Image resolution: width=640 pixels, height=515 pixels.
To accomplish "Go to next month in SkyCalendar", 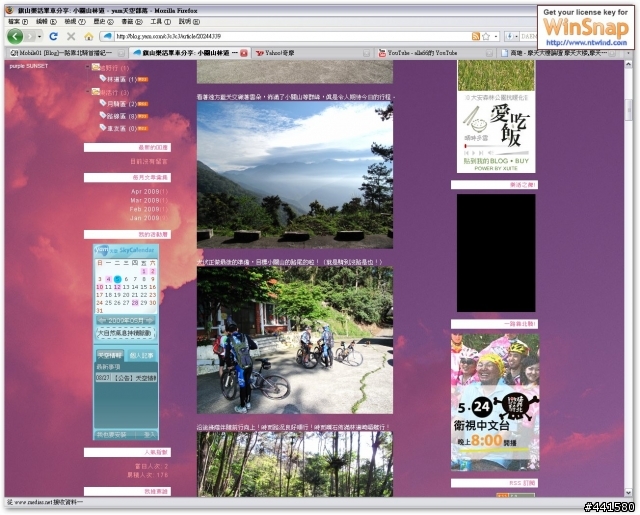I will tap(150, 320).
